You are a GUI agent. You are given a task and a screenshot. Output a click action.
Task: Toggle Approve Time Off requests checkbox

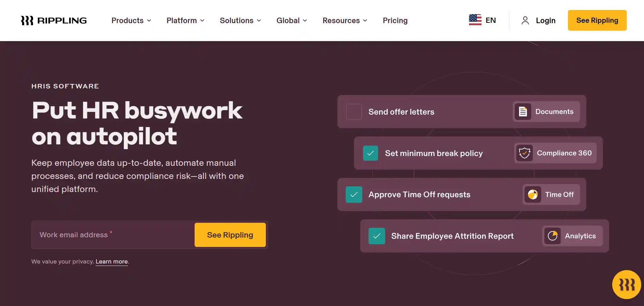(x=354, y=194)
